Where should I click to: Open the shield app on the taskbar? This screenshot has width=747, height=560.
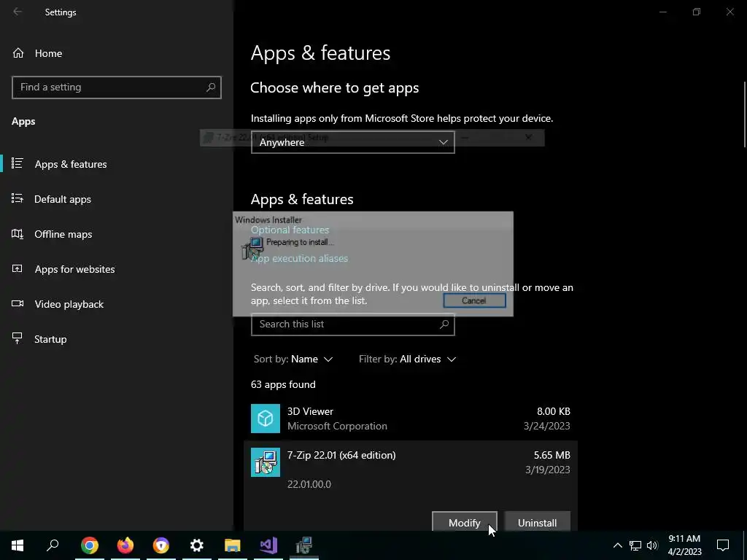161,545
